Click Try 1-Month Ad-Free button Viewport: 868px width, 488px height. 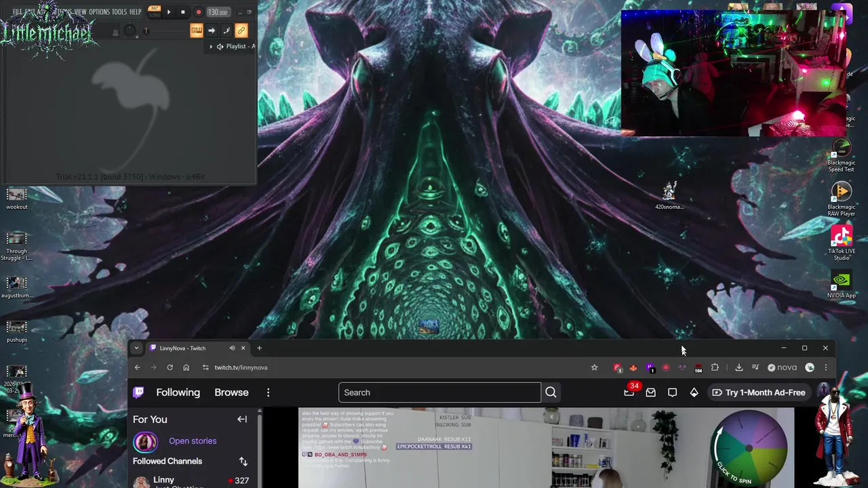click(759, 392)
